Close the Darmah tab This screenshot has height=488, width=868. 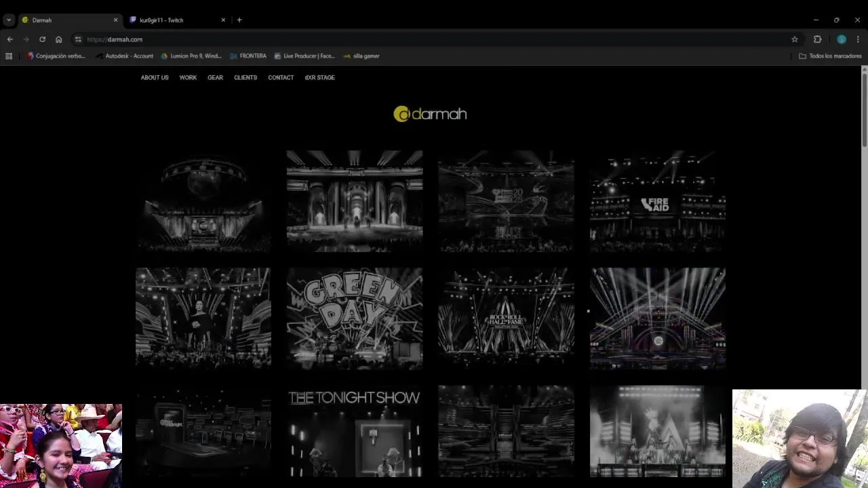click(x=115, y=20)
